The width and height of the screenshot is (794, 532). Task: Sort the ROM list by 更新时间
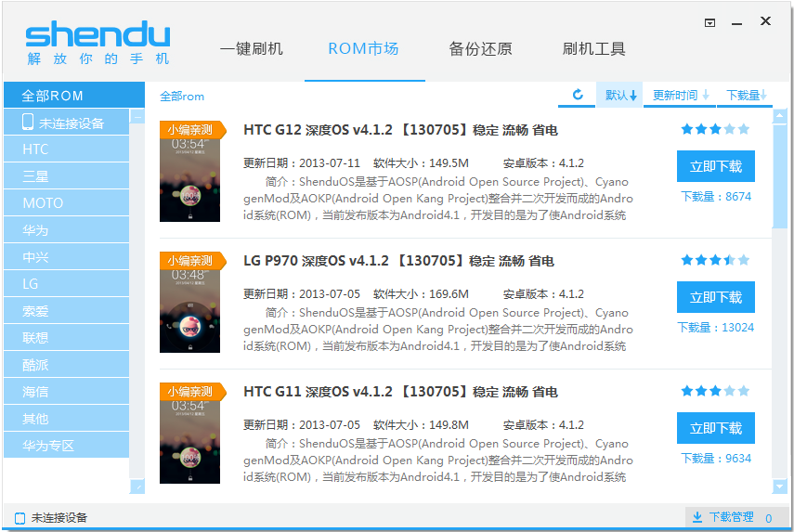coord(680,95)
